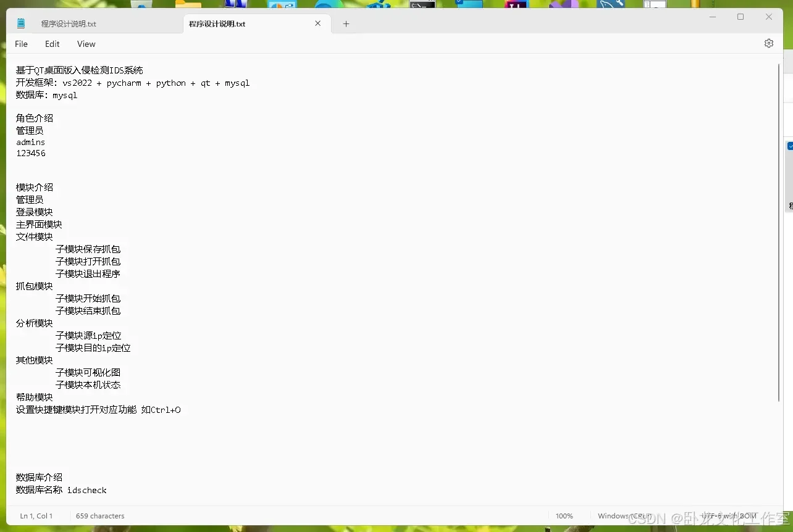Viewport: 793px width, 532px height.
Task: Switch to the inactive first 程序设计说明.txt tab
Action: [x=69, y=24]
